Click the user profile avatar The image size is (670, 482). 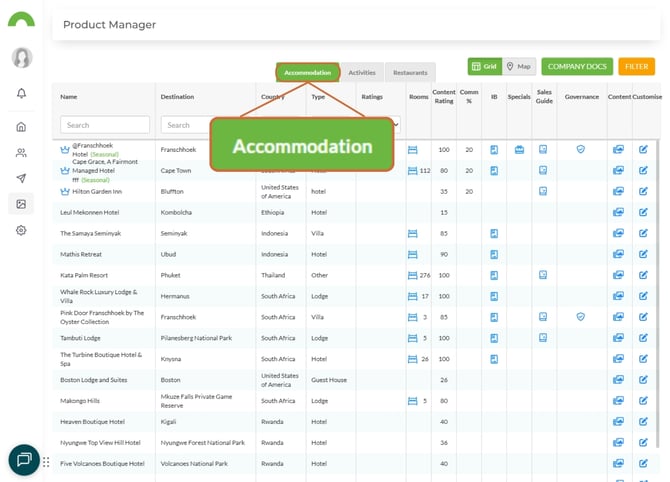[22, 57]
